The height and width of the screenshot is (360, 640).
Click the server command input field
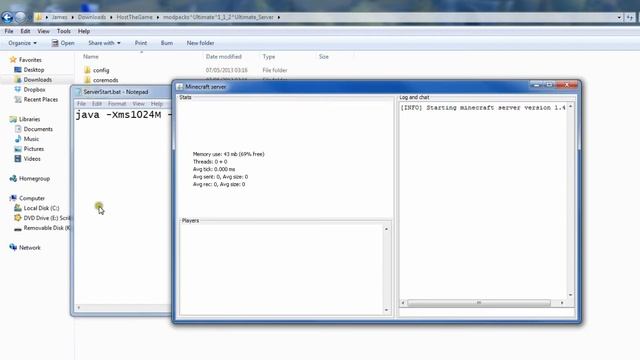coord(487,313)
